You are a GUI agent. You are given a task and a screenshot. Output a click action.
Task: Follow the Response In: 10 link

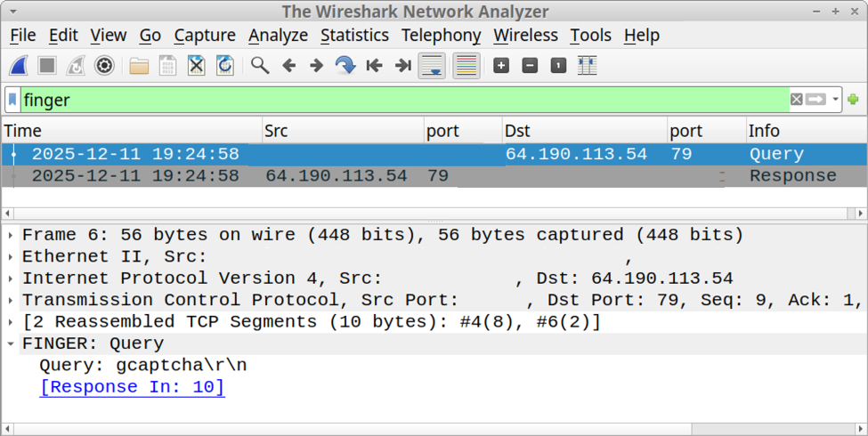132,387
